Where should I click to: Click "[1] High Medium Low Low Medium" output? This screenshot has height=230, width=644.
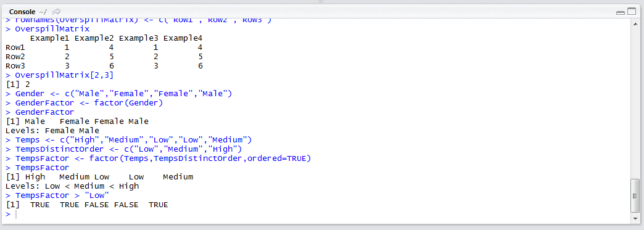coord(99,177)
